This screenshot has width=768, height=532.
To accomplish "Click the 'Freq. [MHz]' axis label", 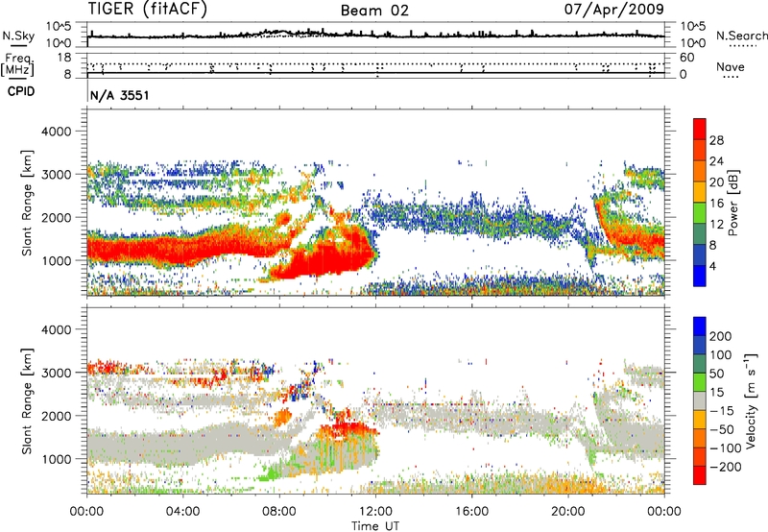I will [18, 65].
